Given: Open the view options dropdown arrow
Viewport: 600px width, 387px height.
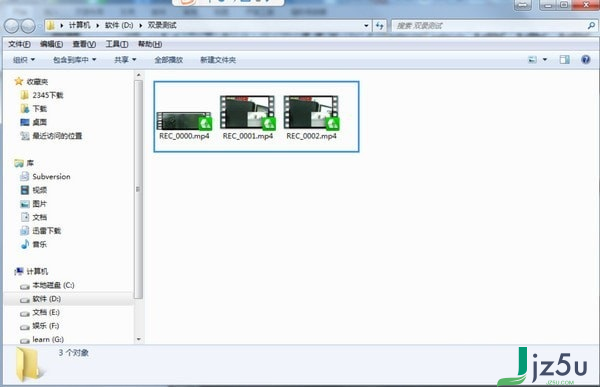Looking at the screenshot, I should tap(545, 59).
